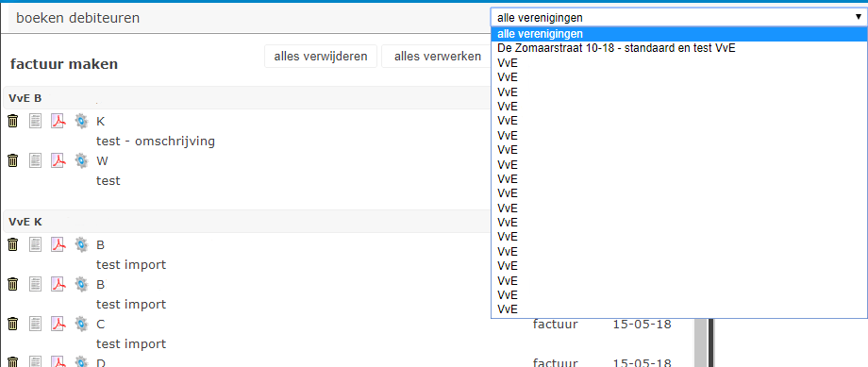Click the gear icon for row C
The image size is (868, 367).
coord(81,324)
